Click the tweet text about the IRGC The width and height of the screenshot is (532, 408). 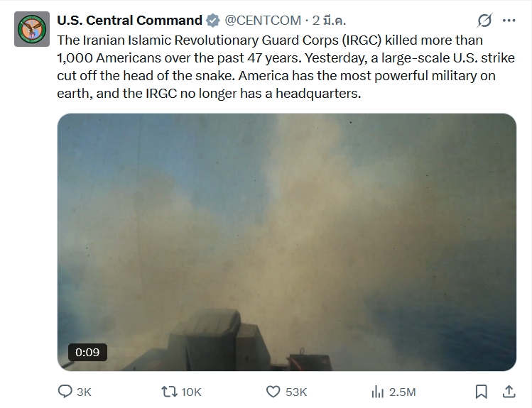click(277, 66)
